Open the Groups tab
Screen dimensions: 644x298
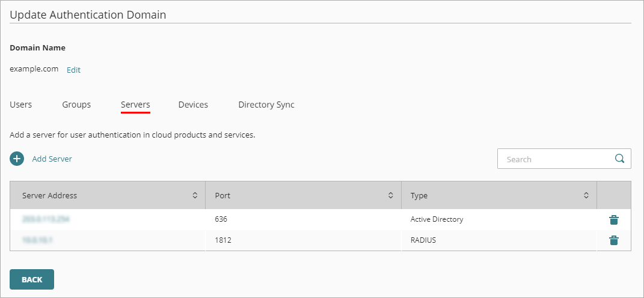(x=76, y=105)
